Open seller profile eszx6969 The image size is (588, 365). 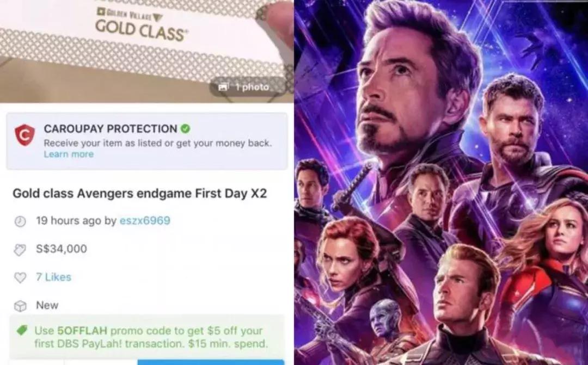pos(145,220)
